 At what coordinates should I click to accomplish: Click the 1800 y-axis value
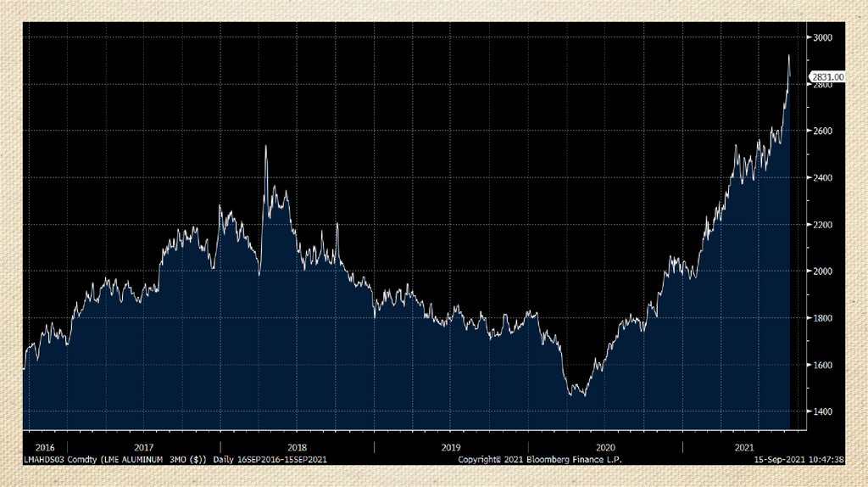tap(822, 318)
